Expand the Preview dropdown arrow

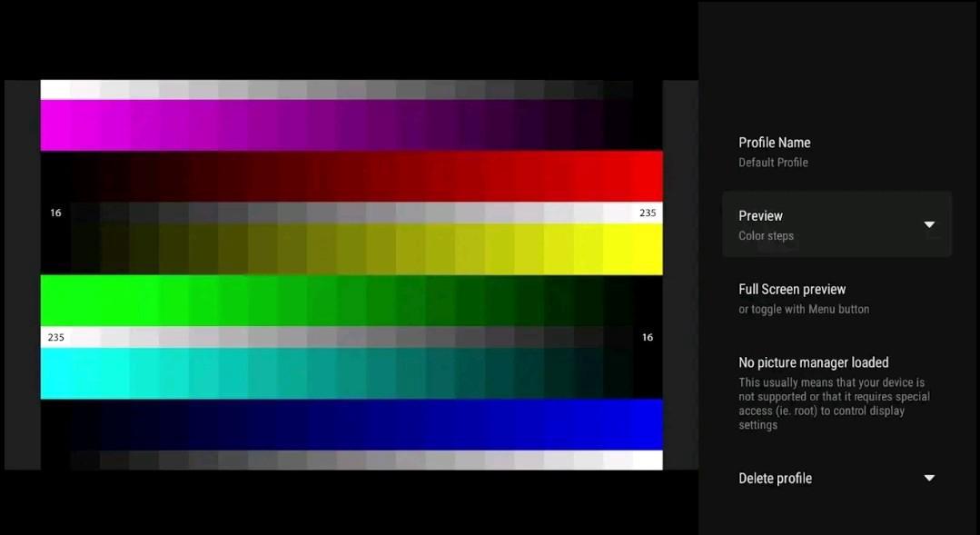(x=929, y=223)
